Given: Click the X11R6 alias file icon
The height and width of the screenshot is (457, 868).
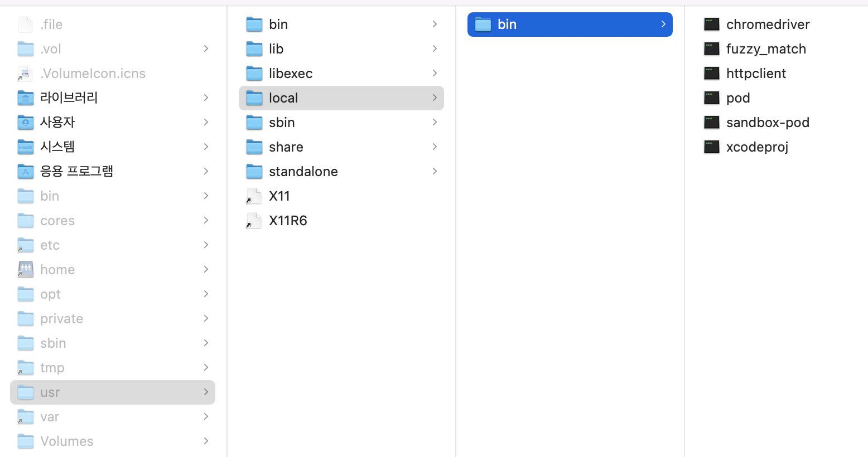Looking at the screenshot, I should coord(254,220).
